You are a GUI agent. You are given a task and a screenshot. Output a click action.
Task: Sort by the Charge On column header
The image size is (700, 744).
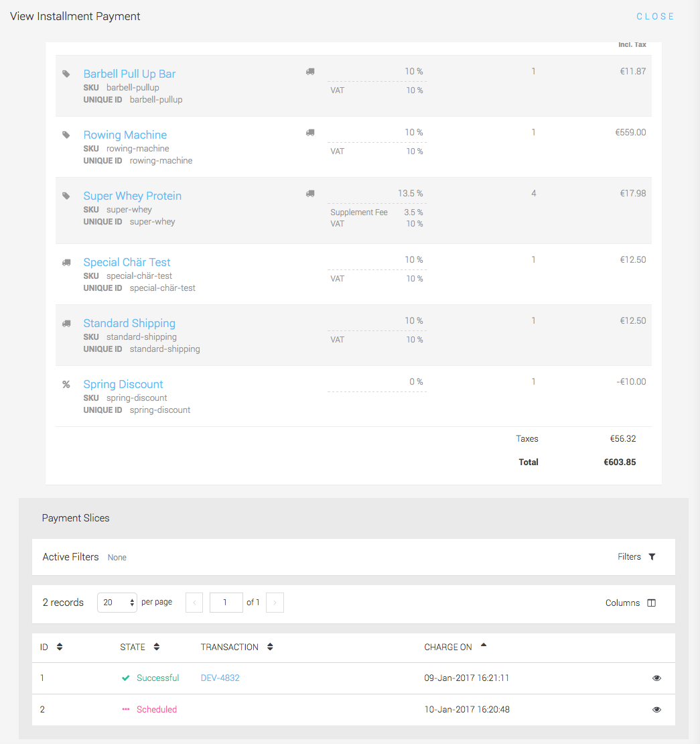click(484, 646)
